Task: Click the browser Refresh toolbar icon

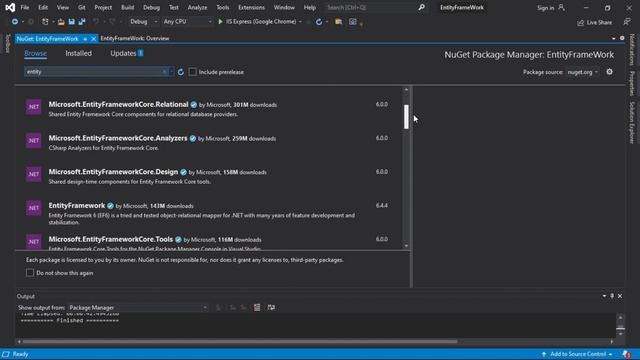Action: (x=319, y=22)
